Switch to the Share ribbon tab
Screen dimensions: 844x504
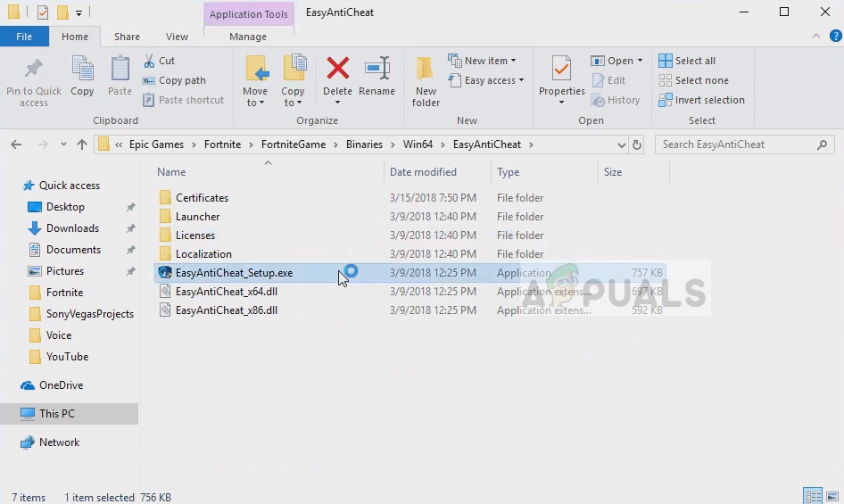click(x=127, y=37)
